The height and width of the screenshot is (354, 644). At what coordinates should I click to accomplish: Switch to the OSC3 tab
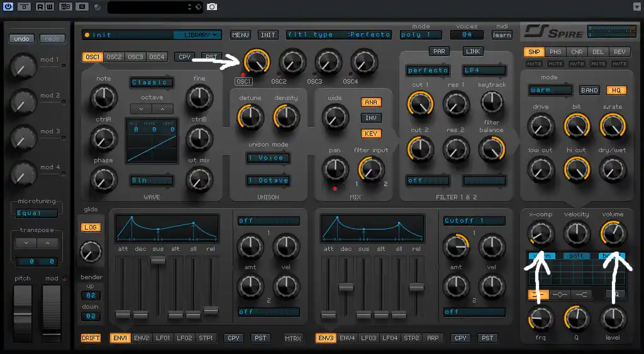pos(135,57)
